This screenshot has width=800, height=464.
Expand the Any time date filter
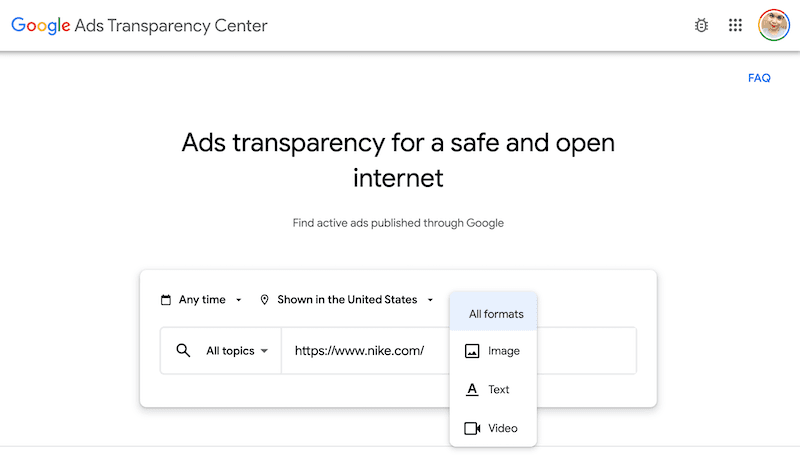coord(202,299)
